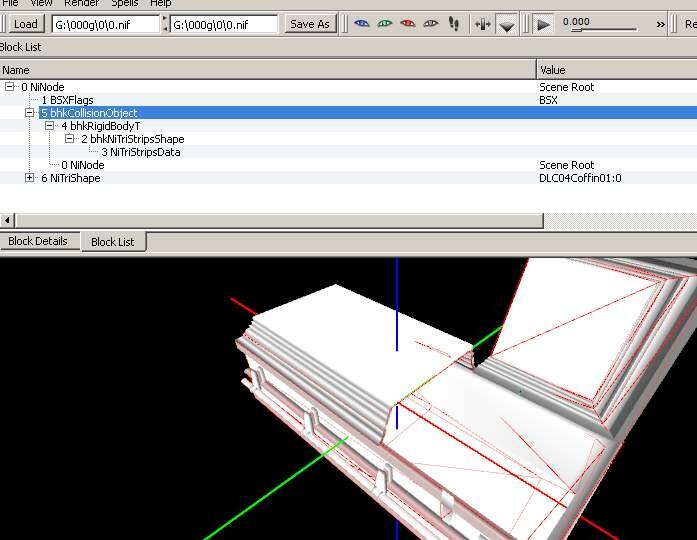
Task: Toggle the downward triangle toolbar button
Action: [507, 24]
